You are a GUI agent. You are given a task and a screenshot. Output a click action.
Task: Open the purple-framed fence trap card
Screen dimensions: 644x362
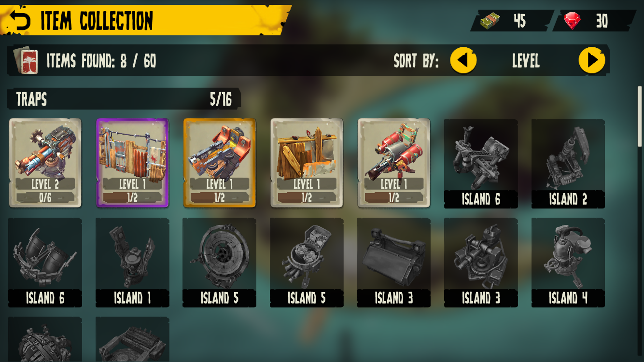coord(132,163)
